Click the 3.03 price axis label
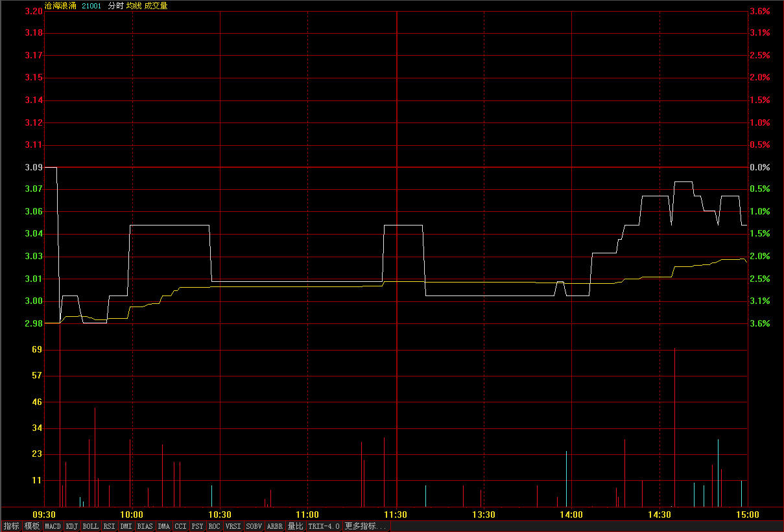 (34, 256)
